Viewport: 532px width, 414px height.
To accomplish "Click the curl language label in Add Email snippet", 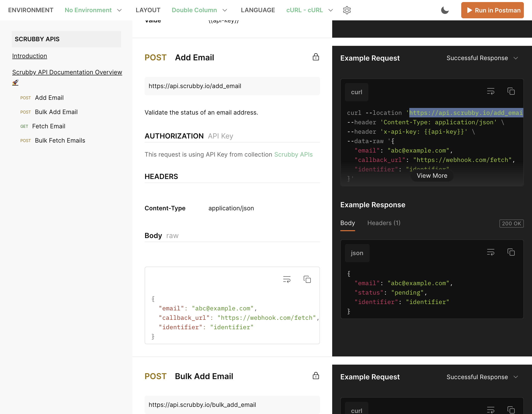I will 356,92.
